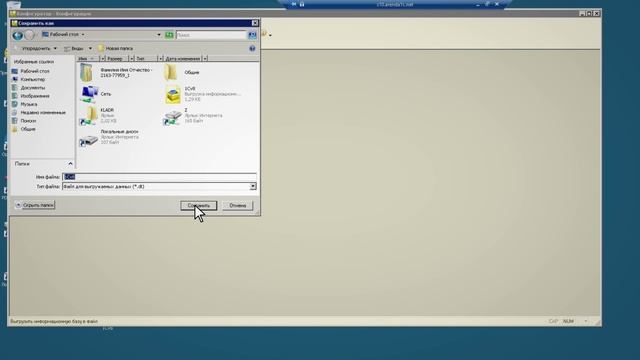Click into the Поиск search field
Screen dimensions: 640x360
point(211,35)
